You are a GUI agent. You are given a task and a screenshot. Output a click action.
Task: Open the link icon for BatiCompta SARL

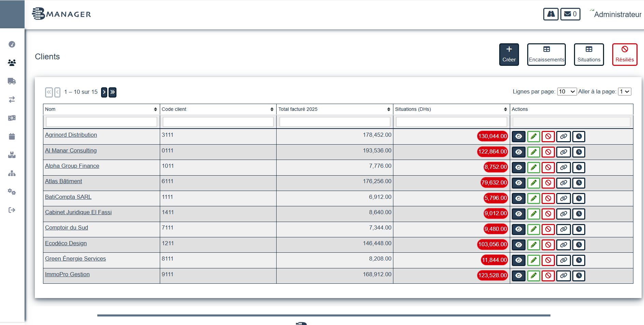click(563, 198)
